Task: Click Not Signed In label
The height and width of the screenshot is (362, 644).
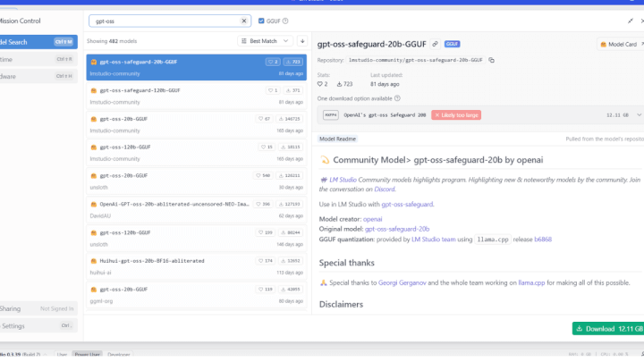Action: tap(56, 308)
